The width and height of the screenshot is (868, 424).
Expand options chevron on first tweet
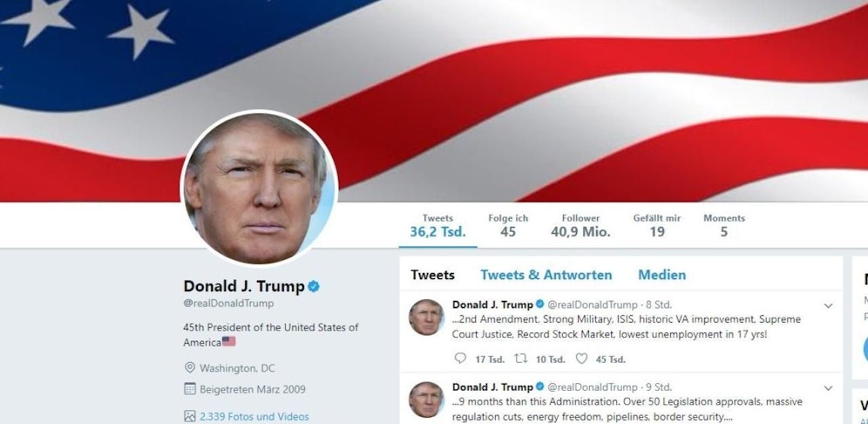[828, 305]
